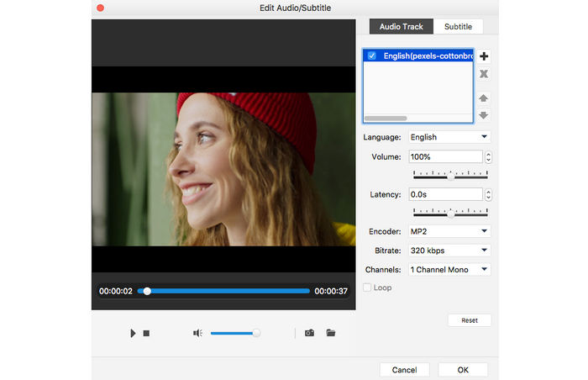Screen dimensions: 588x380
Task: Take a snapshot with camera icon
Action: point(309,333)
